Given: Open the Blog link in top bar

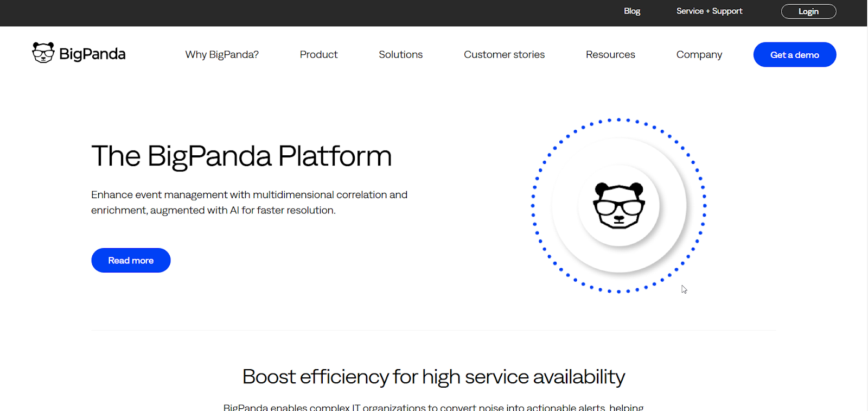Looking at the screenshot, I should (632, 11).
